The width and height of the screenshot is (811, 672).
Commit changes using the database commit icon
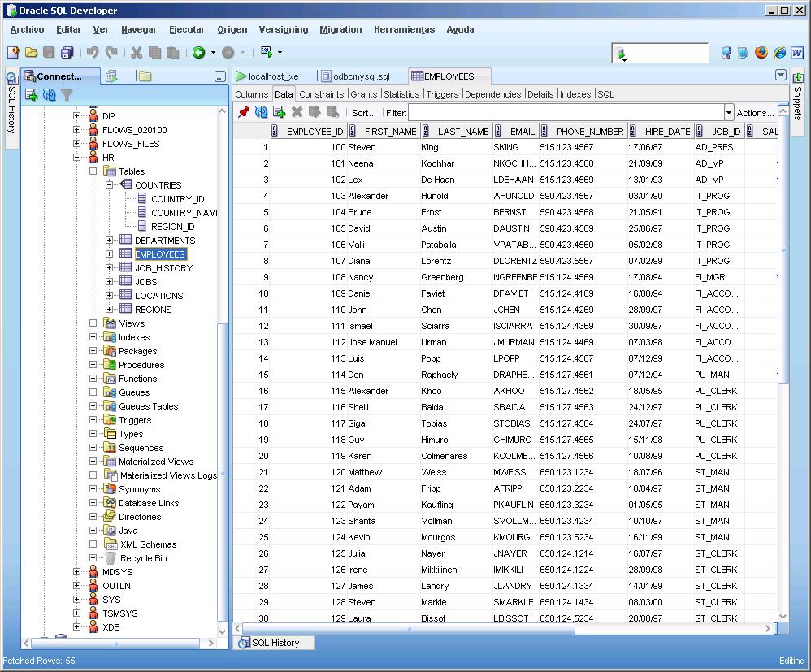tap(315, 112)
